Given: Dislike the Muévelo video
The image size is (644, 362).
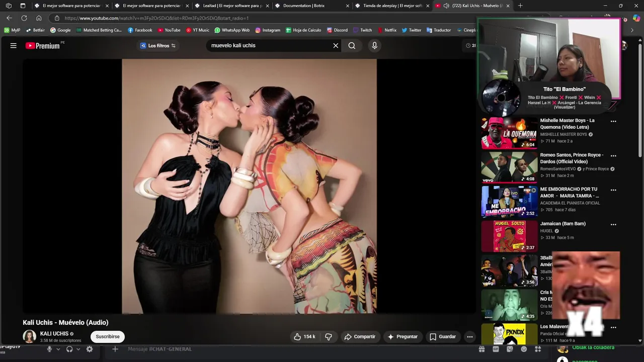Looking at the screenshot, I should [x=329, y=336].
